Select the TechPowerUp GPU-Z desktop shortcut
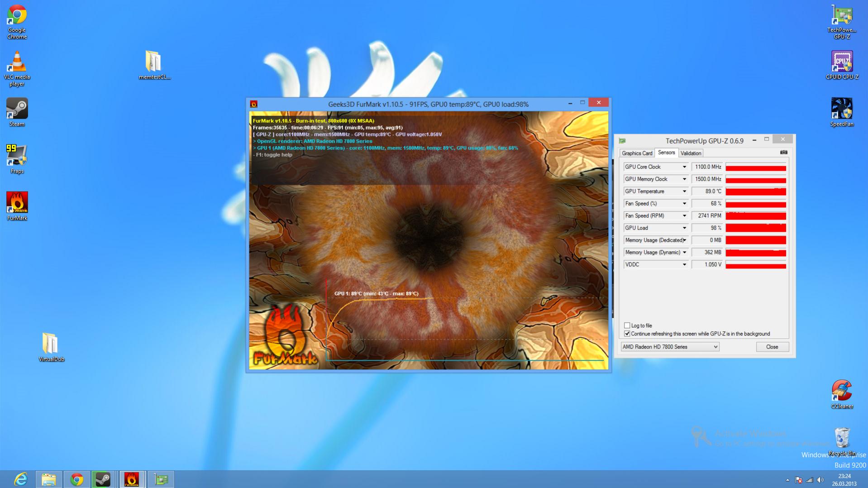 (842, 22)
